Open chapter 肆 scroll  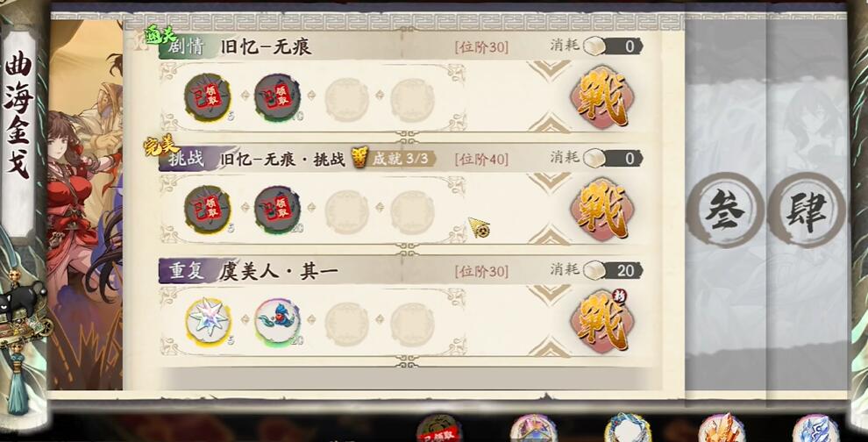coord(808,210)
